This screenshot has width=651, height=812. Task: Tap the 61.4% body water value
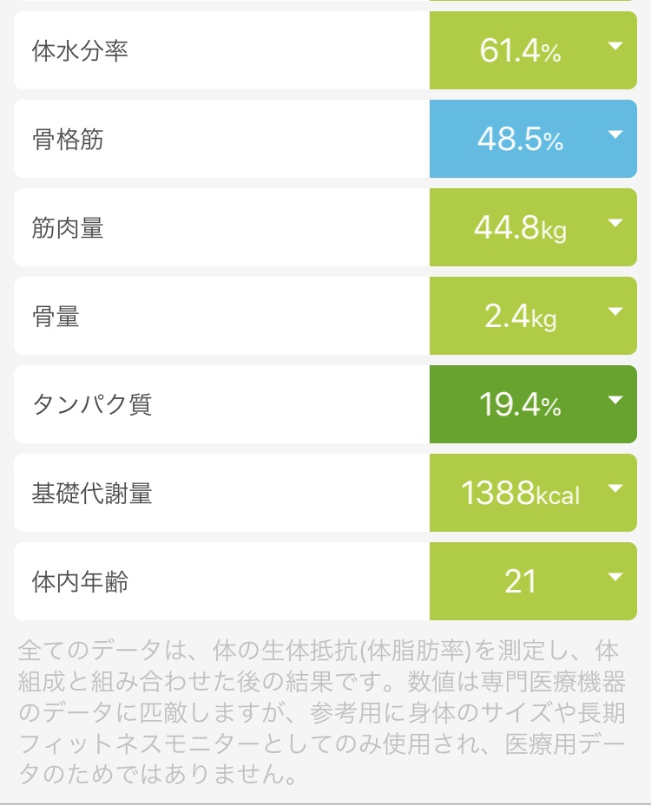[x=520, y=50]
